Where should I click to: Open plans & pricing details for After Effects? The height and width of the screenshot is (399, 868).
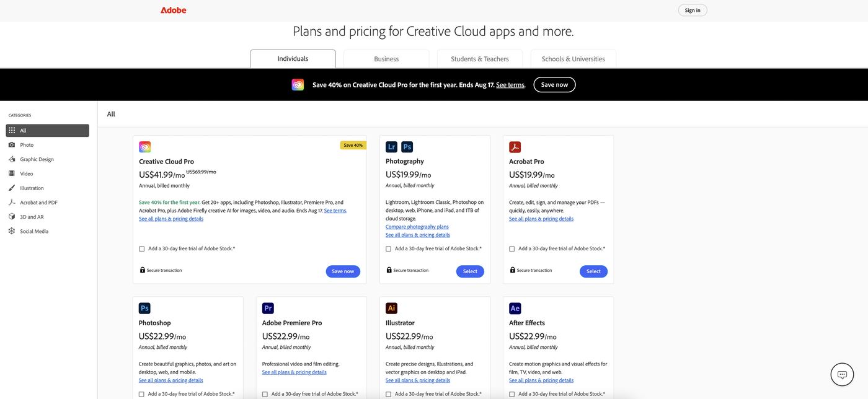coord(541,380)
